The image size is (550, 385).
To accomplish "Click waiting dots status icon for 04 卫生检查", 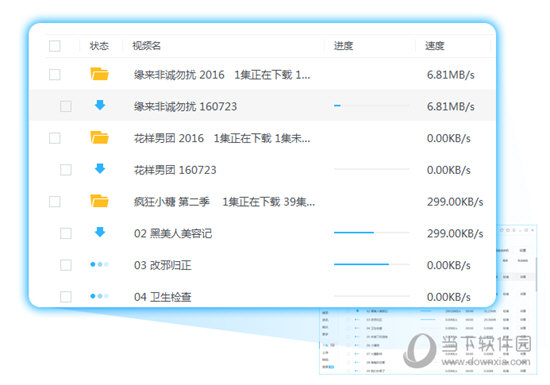I will pos(100,296).
